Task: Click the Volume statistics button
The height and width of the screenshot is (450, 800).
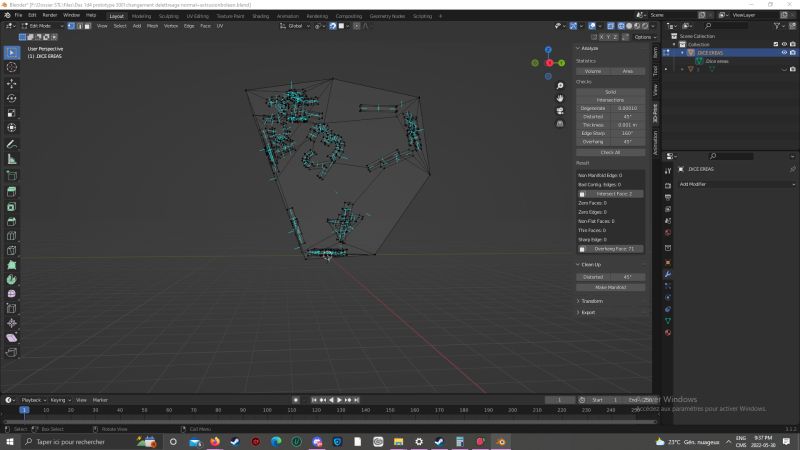Action: point(593,71)
